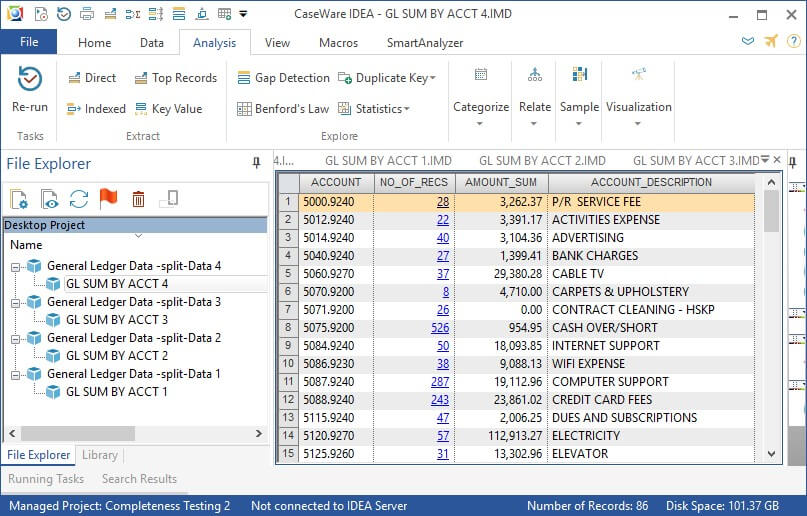Run Gap Detection analysis

pyautogui.click(x=283, y=78)
